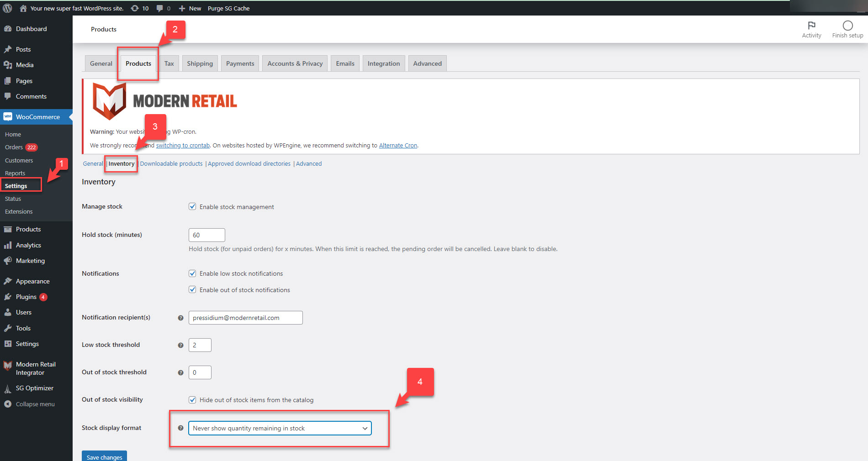Click the Appearance brush icon
The height and width of the screenshot is (461, 868).
[x=8, y=281]
